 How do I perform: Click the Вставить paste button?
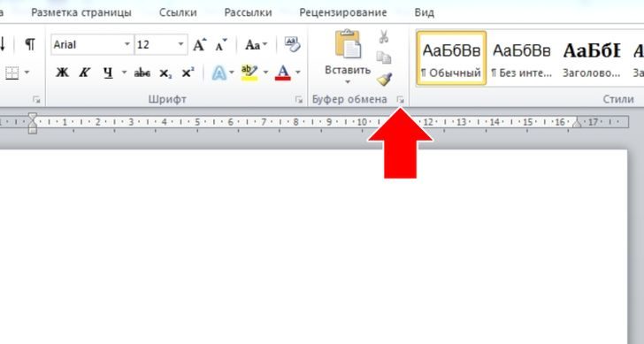348,57
